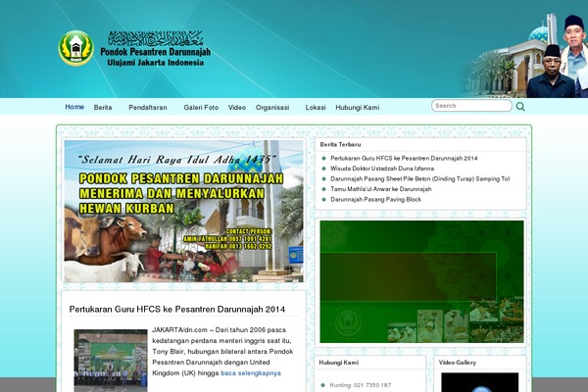The width and height of the screenshot is (588, 392).
Task: Click the article thumbnail photo of school gate
Action: pyautogui.click(x=111, y=361)
